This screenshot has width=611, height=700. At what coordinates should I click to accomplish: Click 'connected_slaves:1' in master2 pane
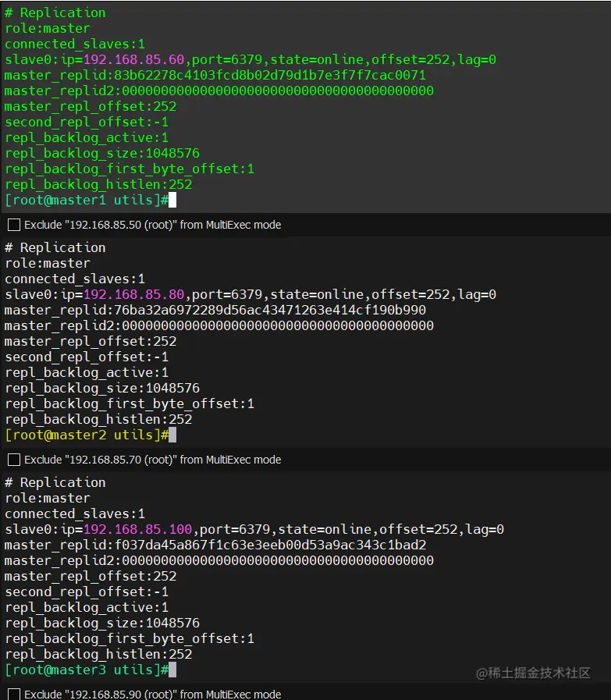pyautogui.click(x=75, y=279)
